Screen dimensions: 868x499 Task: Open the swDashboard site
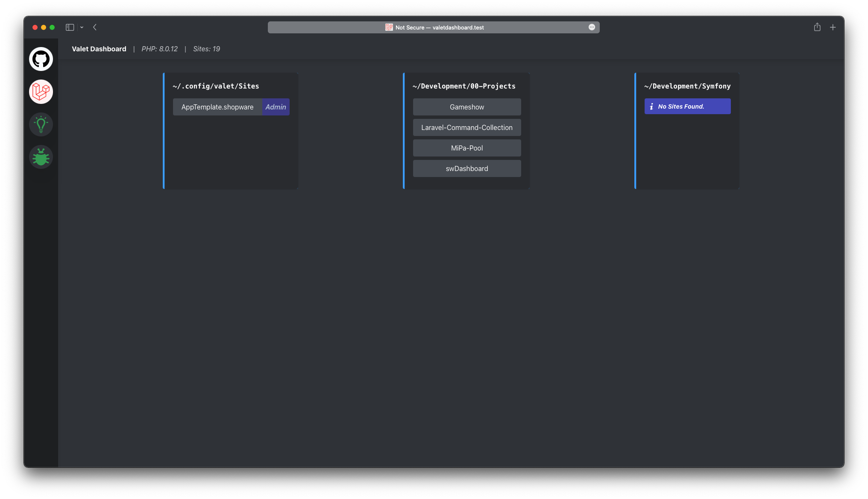click(x=466, y=168)
